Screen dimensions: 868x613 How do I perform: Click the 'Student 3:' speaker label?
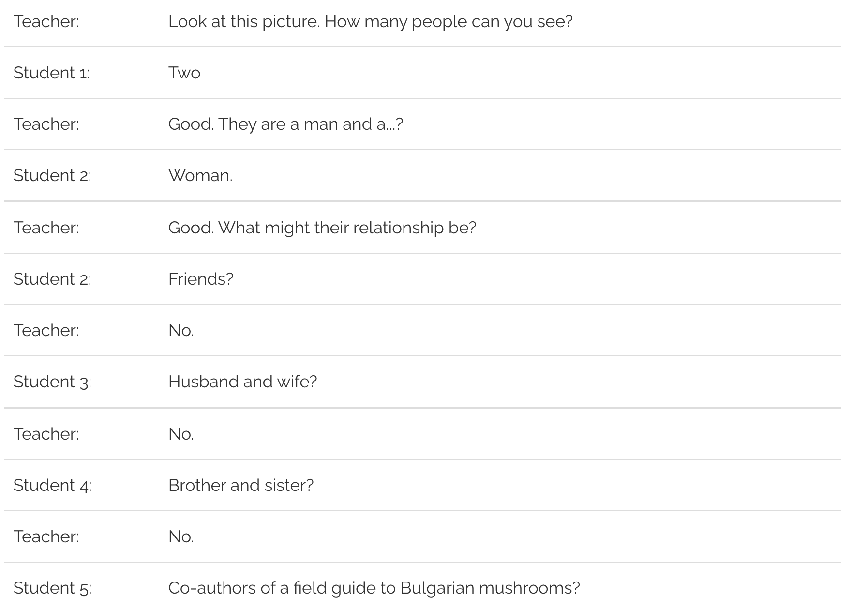pyautogui.click(x=52, y=382)
